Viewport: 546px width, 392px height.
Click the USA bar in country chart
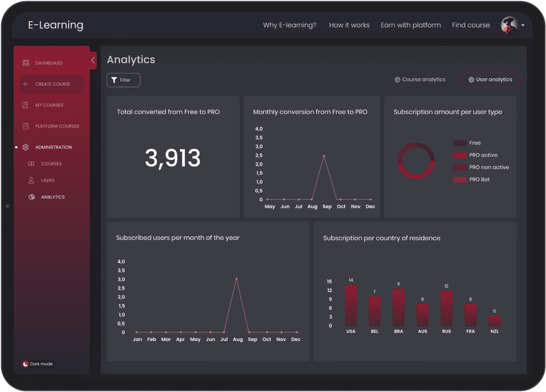[351, 306]
